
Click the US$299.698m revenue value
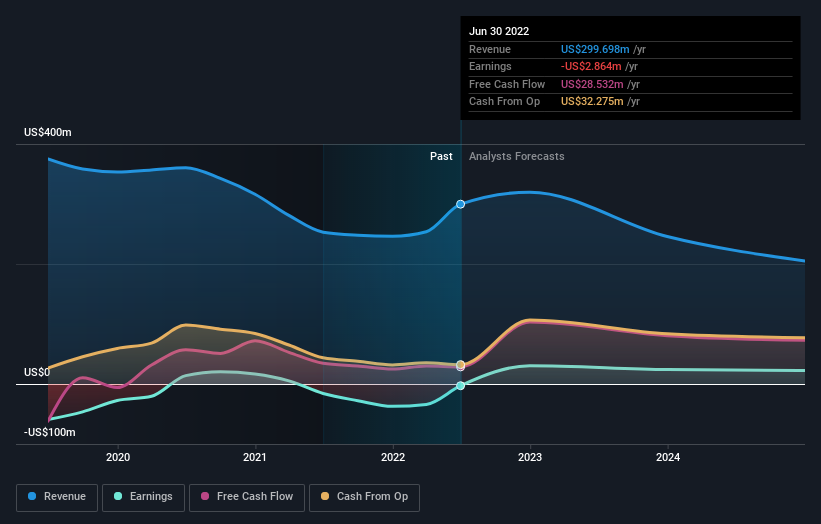(x=595, y=49)
